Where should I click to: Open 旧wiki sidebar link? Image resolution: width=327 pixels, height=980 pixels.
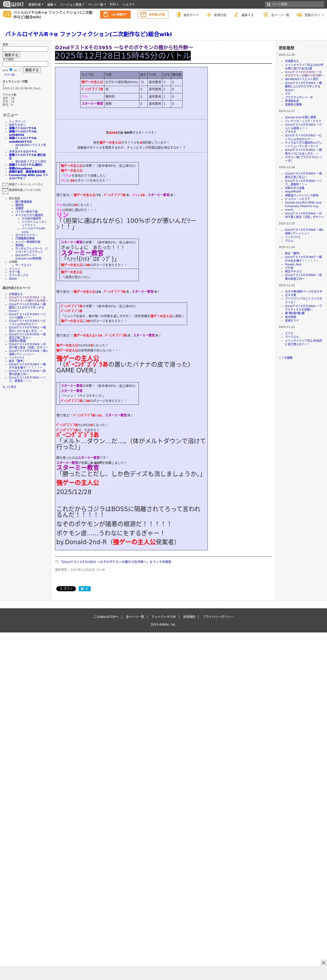pos(13,279)
